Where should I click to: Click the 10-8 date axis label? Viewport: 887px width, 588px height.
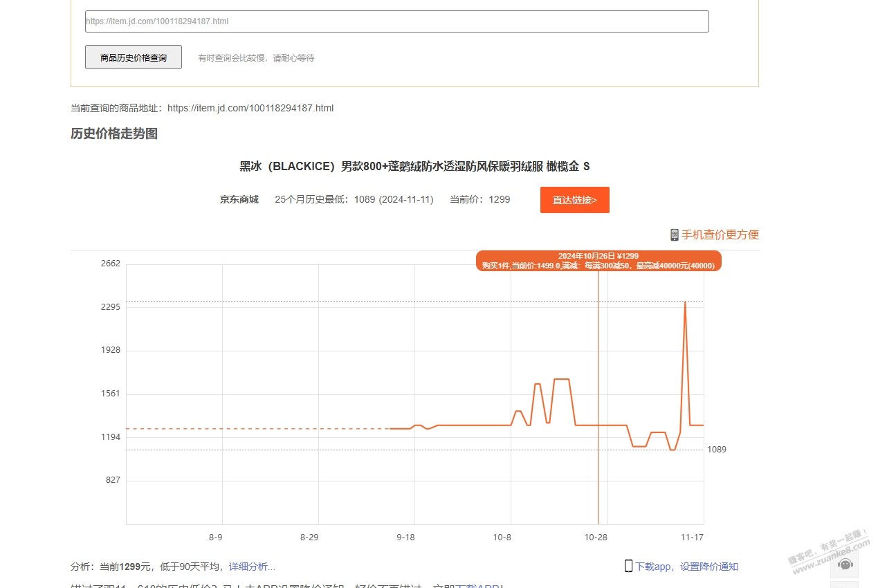(502, 538)
